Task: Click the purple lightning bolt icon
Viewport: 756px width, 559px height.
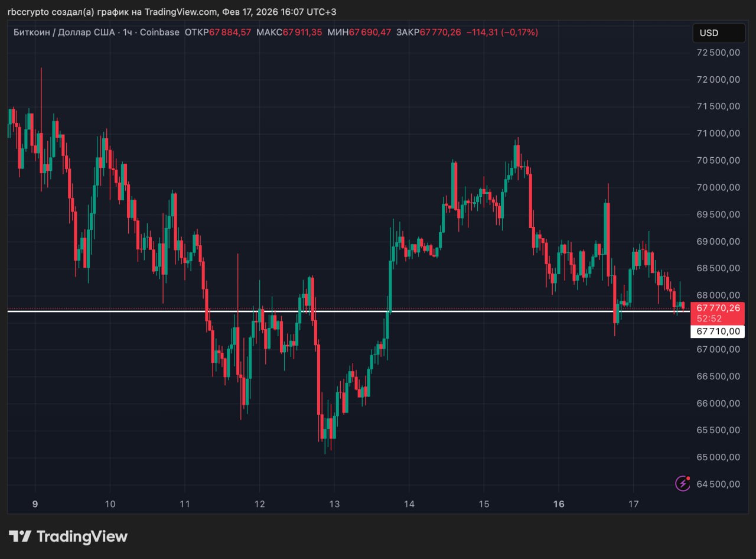Action: 683,483
